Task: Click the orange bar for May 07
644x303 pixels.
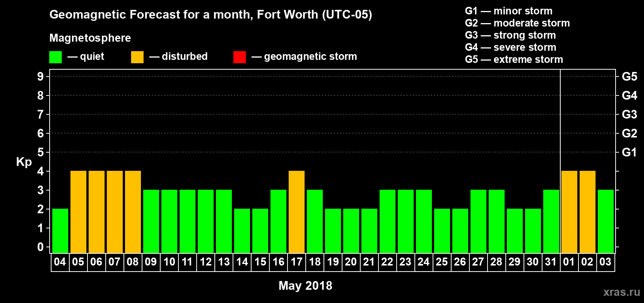Action: tap(115, 212)
